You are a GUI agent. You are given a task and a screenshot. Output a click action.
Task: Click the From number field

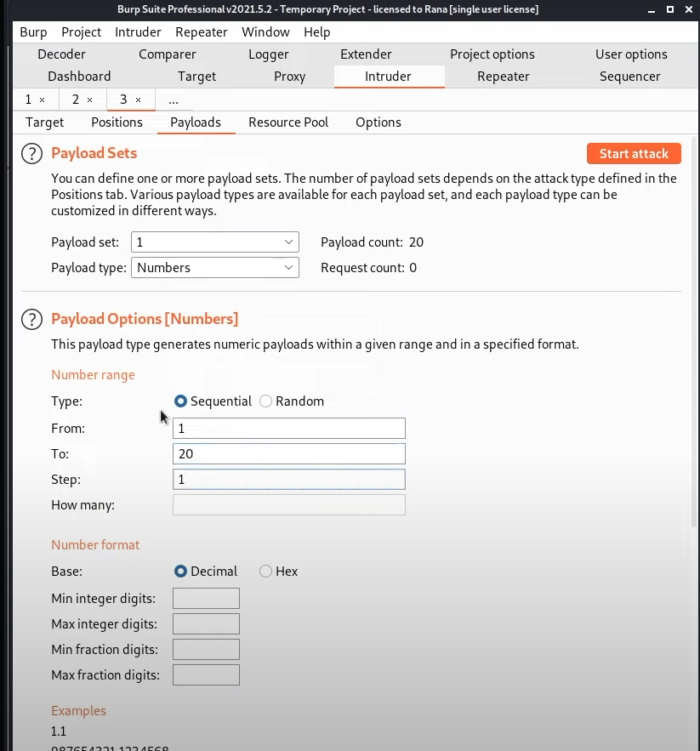(289, 428)
